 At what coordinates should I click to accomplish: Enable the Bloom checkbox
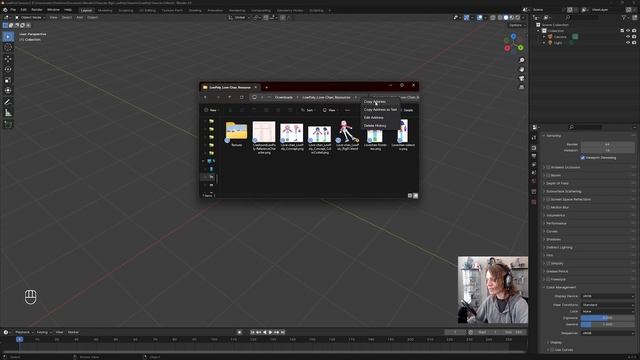[x=548, y=176]
